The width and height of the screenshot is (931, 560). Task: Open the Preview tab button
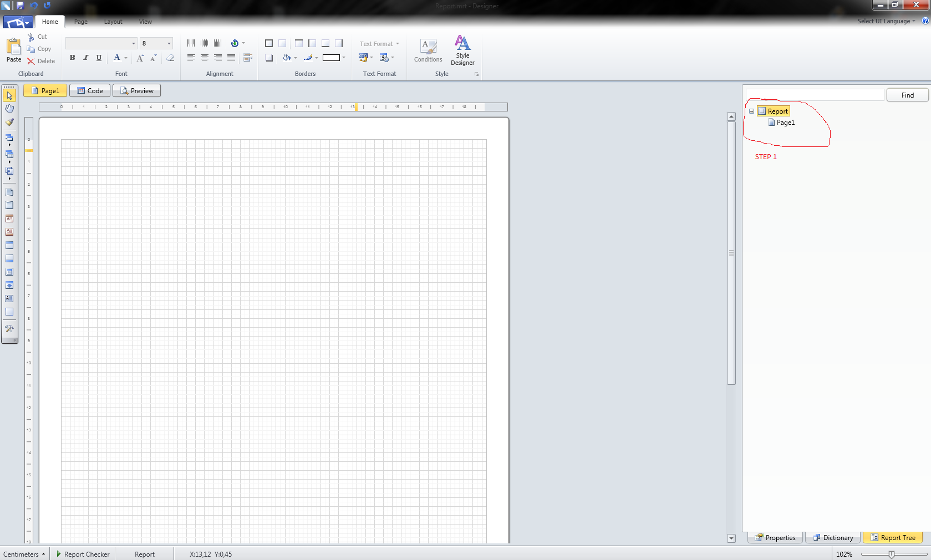137,91
